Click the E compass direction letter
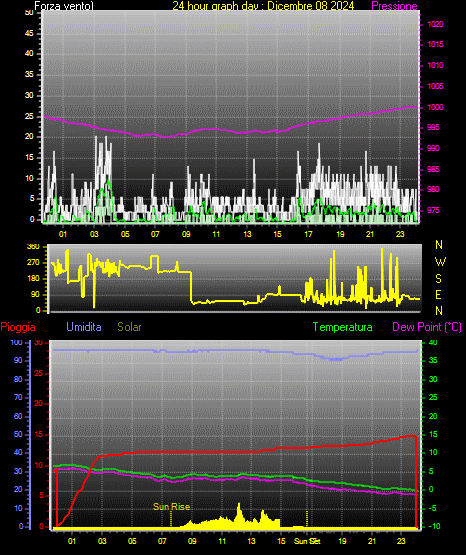This screenshot has width=466, height=555. click(x=438, y=294)
